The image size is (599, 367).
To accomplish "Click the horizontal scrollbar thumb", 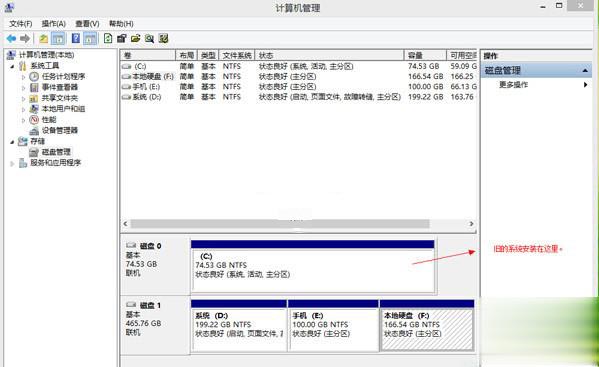I will point(280,224).
